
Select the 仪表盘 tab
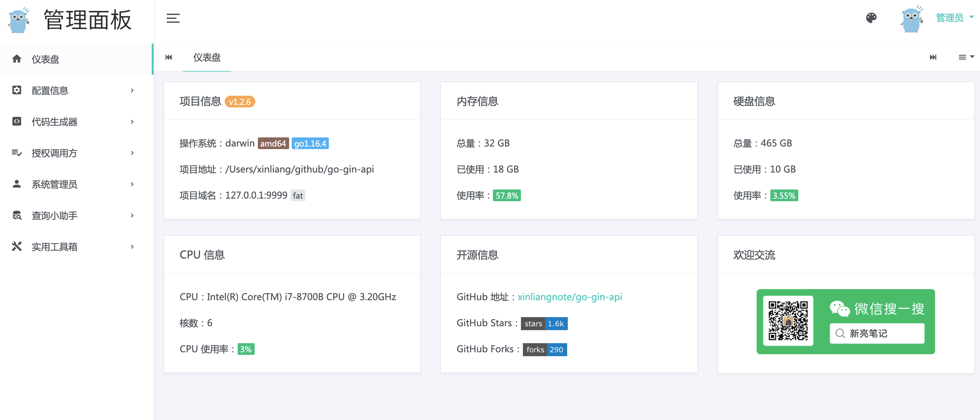point(207,57)
